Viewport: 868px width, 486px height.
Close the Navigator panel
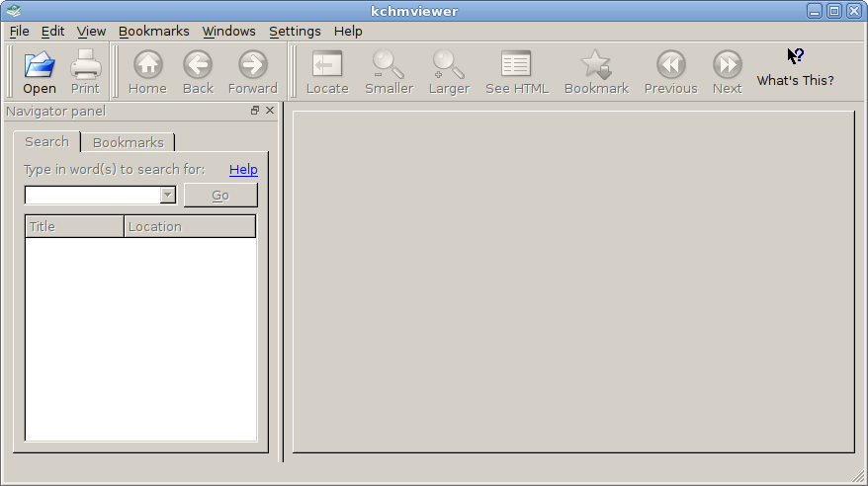(x=270, y=111)
